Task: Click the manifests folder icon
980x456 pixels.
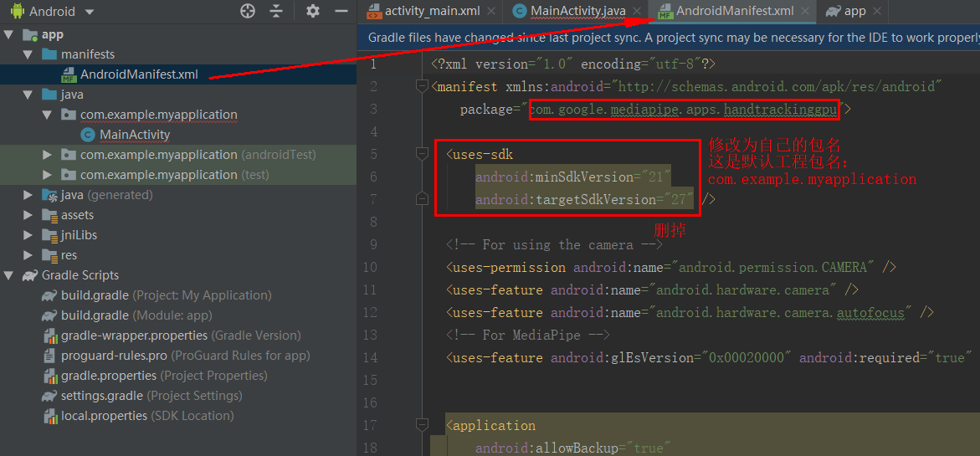Action: tap(49, 55)
